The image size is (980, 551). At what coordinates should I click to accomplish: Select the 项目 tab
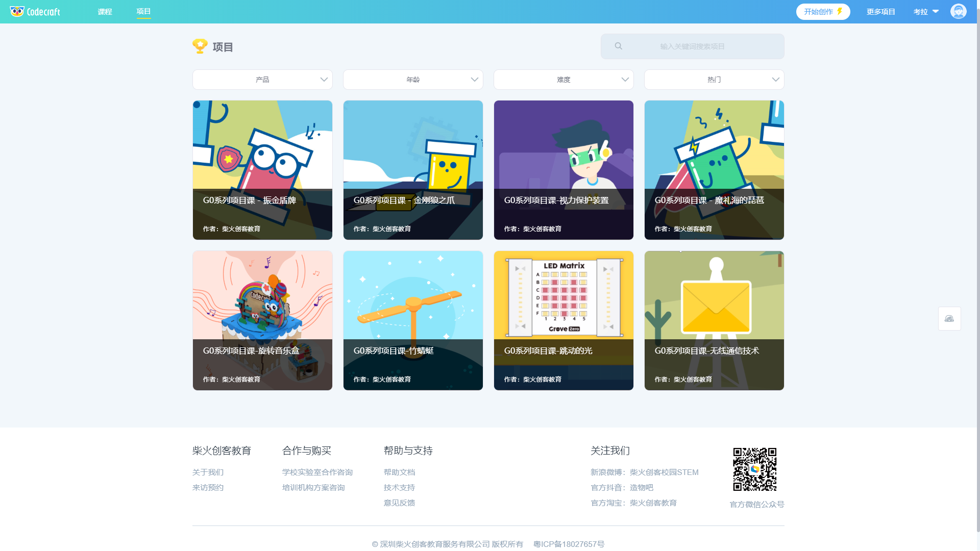pyautogui.click(x=143, y=11)
